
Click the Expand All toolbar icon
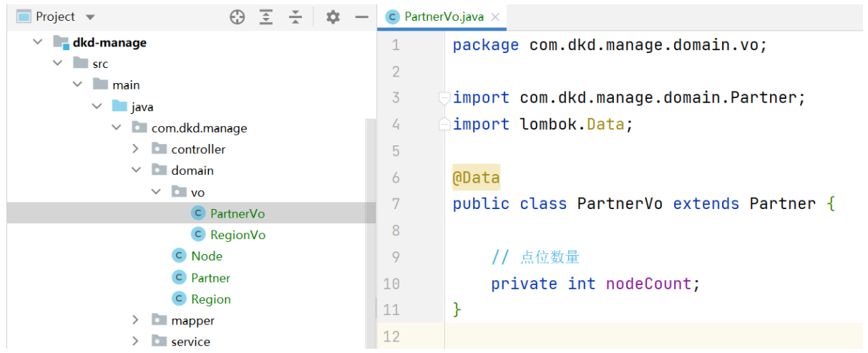pos(266,17)
